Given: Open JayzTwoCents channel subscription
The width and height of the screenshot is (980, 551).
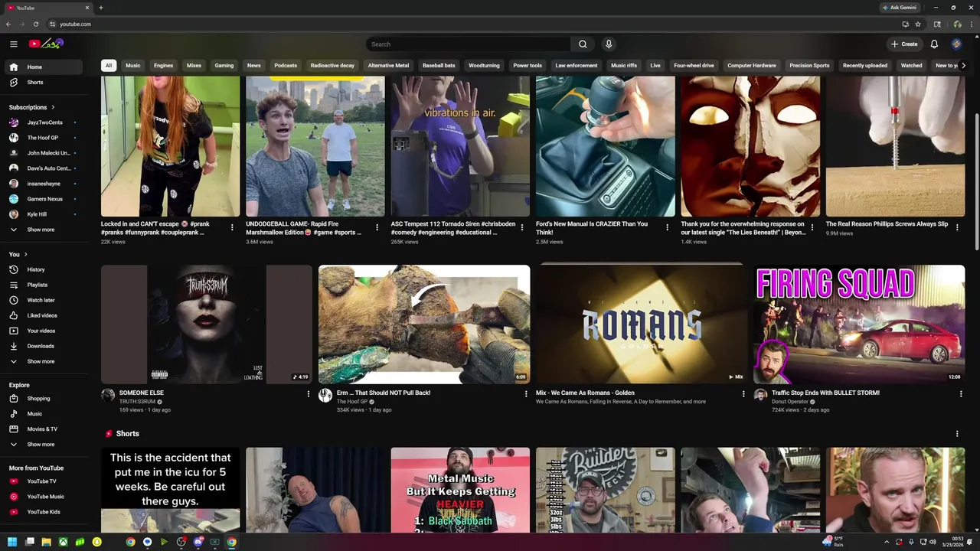Looking at the screenshot, I should [x=44, y=122].
